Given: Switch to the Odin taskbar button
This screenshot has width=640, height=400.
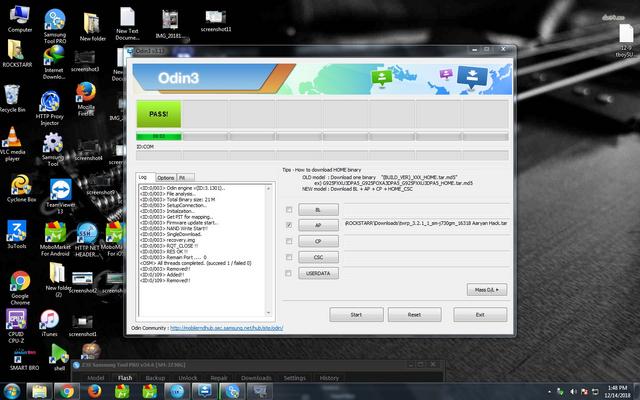Looking at the screenshot, I should (204, 391).
